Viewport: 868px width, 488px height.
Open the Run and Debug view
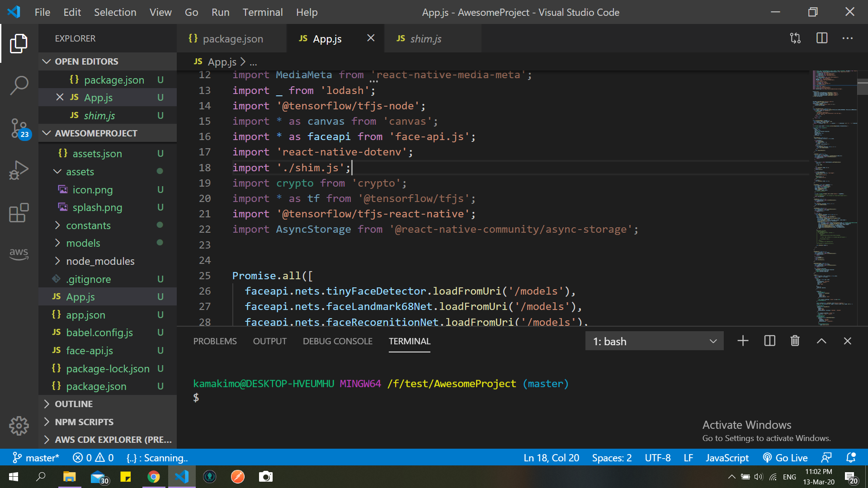click(x=19, y=169)
